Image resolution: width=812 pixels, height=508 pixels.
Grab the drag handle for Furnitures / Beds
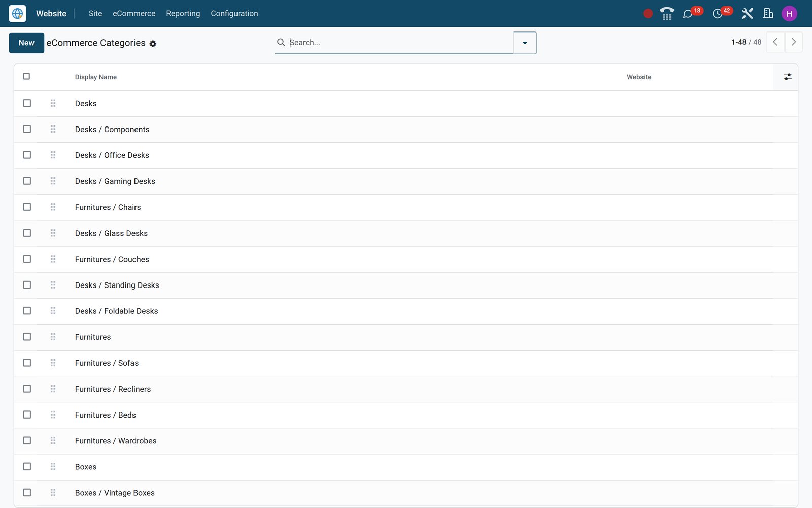53,415
